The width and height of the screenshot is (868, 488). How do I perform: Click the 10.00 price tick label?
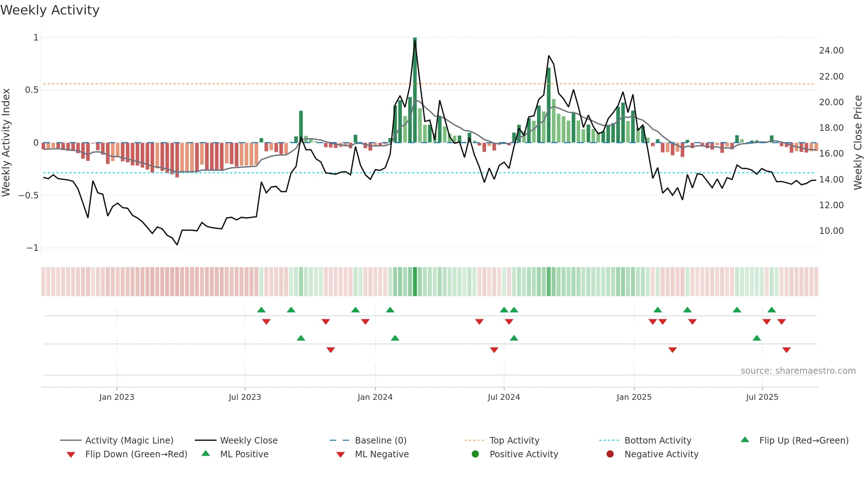831,231
